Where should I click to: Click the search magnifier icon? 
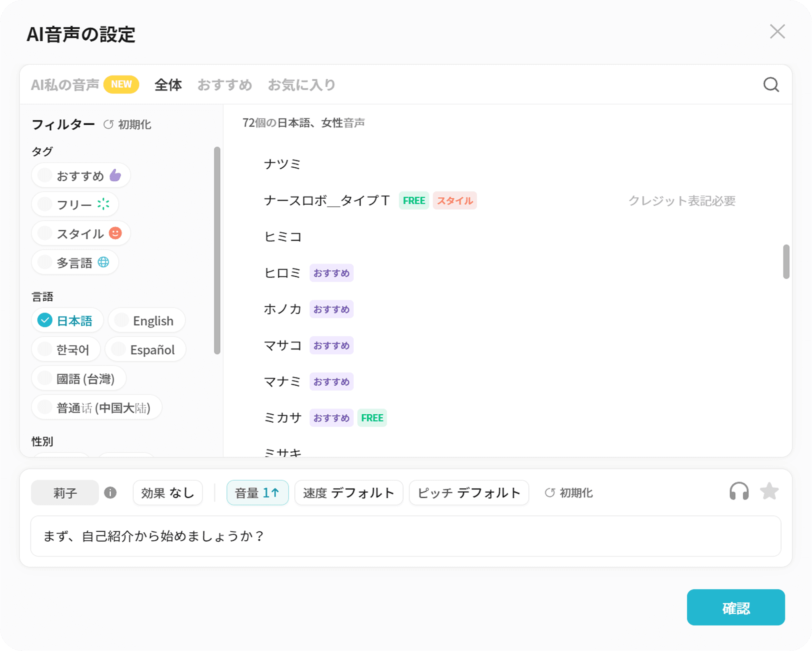[x=771, y=85]
